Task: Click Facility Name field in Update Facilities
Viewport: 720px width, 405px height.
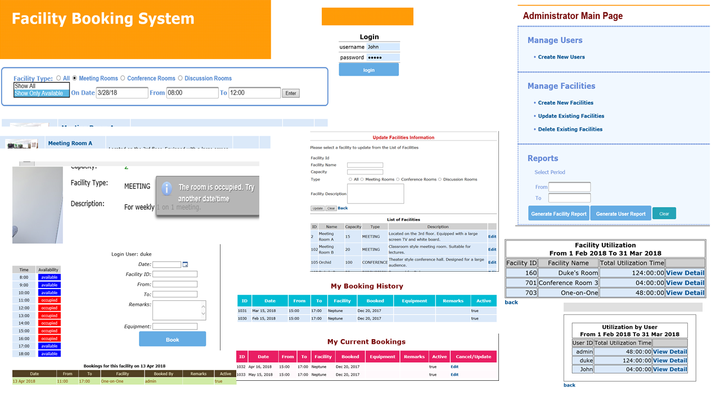Action: point(365,165)
